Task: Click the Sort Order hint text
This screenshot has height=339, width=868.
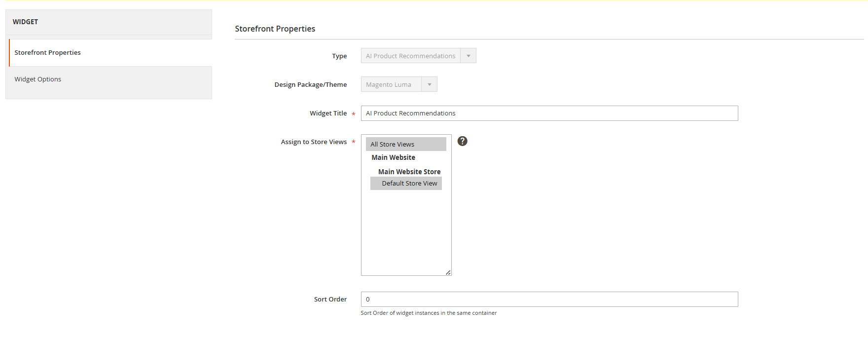Action: [429, 313]
